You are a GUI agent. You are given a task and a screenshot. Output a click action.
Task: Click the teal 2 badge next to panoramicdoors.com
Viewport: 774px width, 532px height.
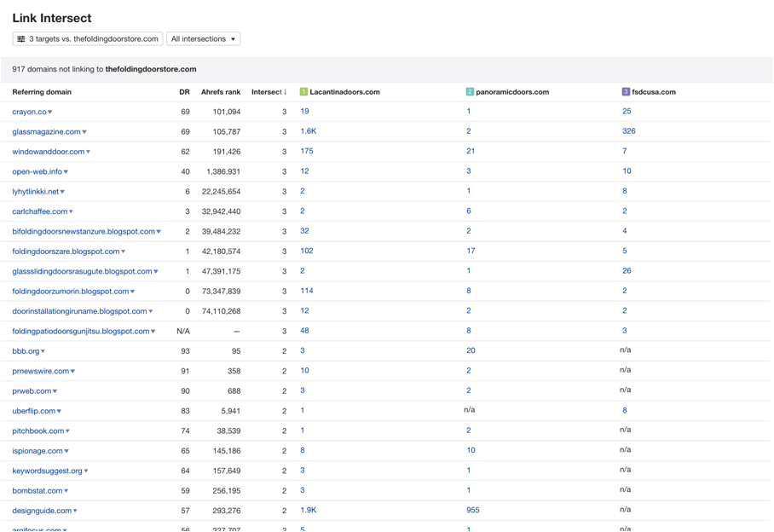(470, 92)
